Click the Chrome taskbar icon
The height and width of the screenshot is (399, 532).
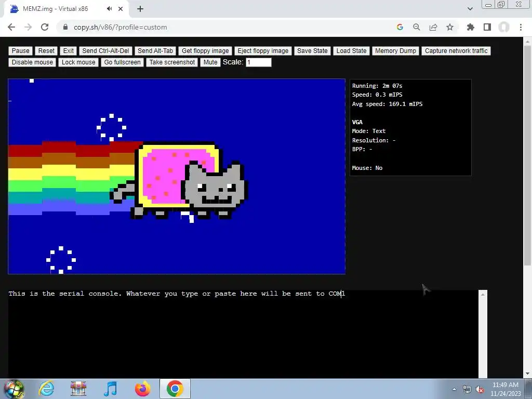175,389
